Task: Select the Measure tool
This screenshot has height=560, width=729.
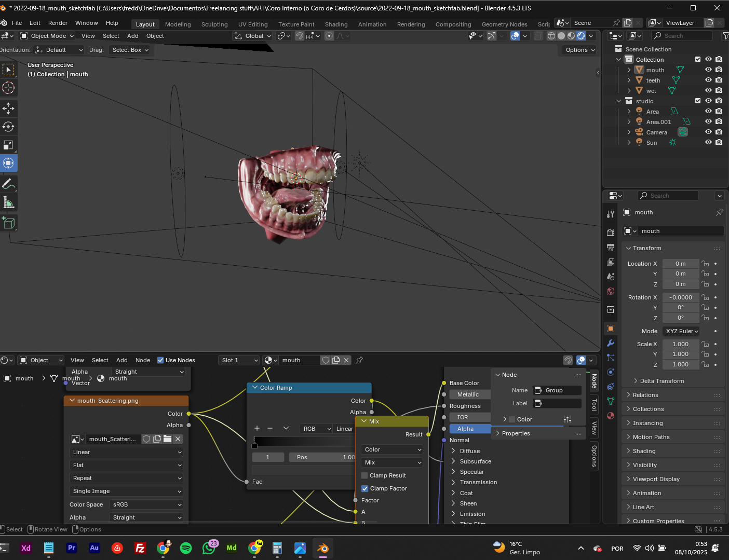Action: coord(8,201)
